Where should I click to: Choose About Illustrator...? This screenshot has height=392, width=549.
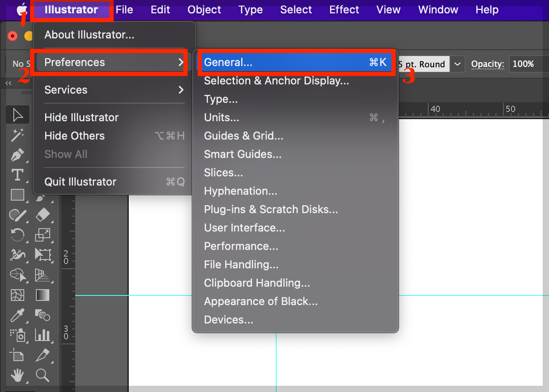coord(114,35)
